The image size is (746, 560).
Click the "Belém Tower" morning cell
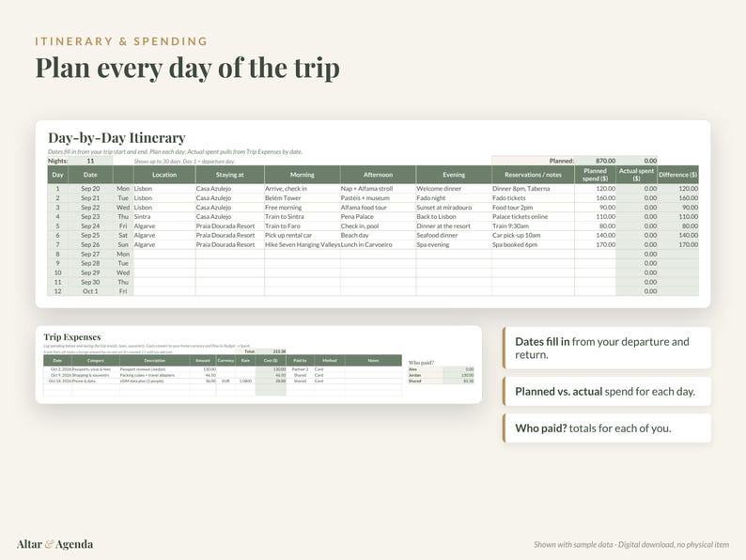point(303,198)
